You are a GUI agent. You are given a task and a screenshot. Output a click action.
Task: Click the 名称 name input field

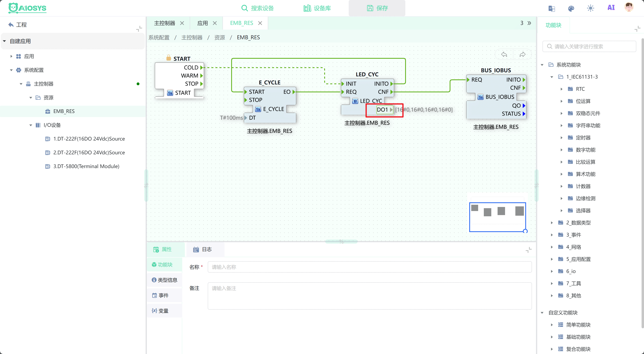tap(370, 267)
